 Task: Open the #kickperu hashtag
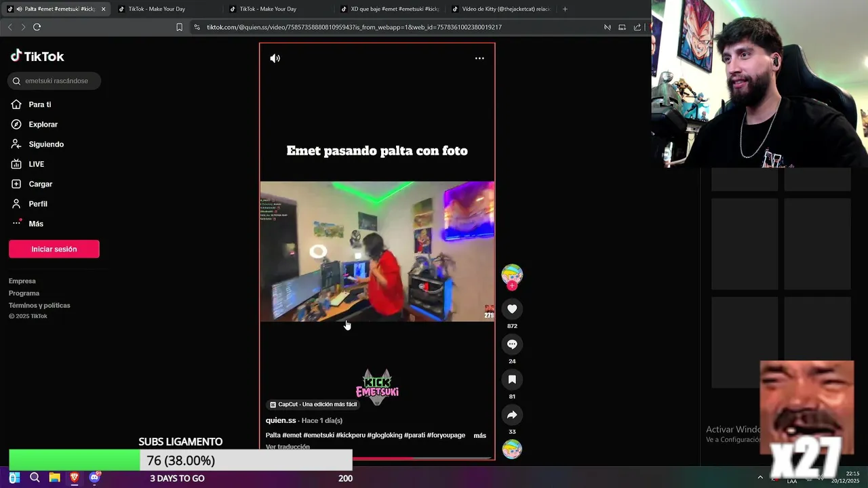point(351,435)
